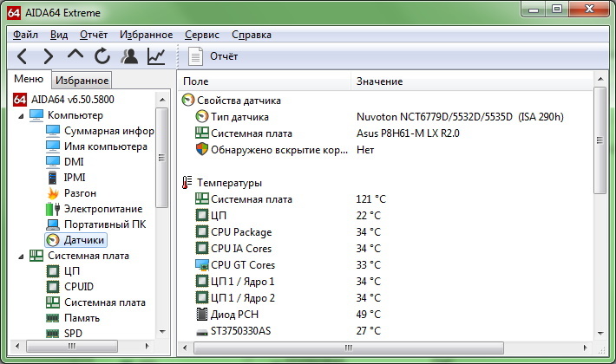Open Память memory icon item
616x364 pixels.
[53, 318]
